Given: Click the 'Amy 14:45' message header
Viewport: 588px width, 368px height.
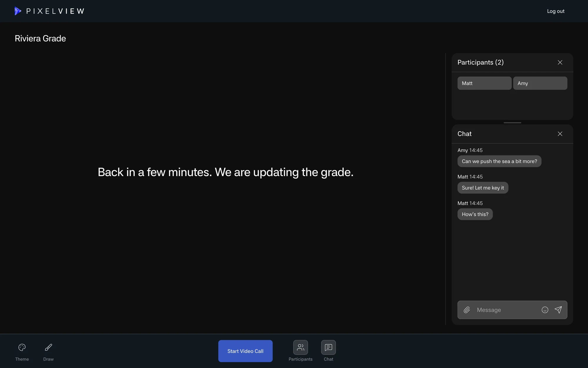Looking at the screenshot, I should coord(470,150).
